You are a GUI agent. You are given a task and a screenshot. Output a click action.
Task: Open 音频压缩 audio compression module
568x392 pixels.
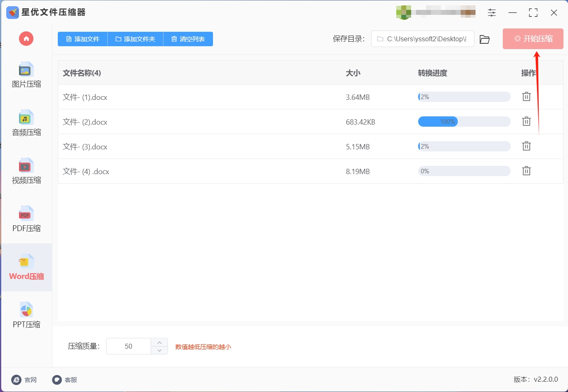coord(26,123)
